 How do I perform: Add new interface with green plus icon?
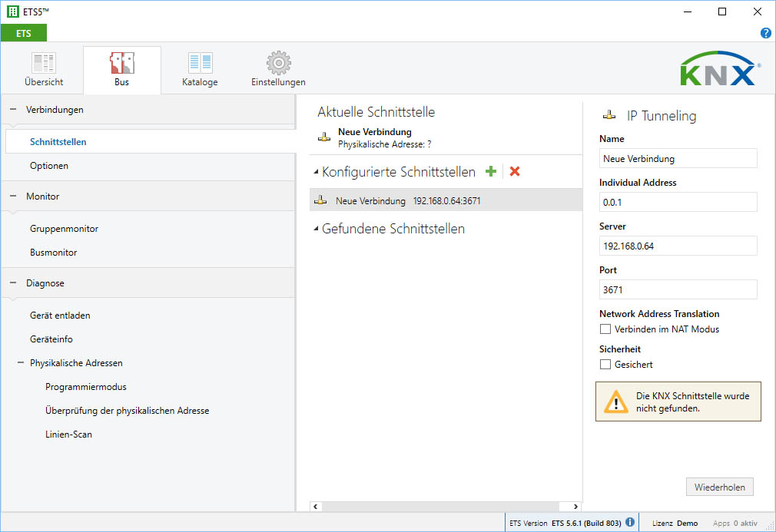pos(491,171)
